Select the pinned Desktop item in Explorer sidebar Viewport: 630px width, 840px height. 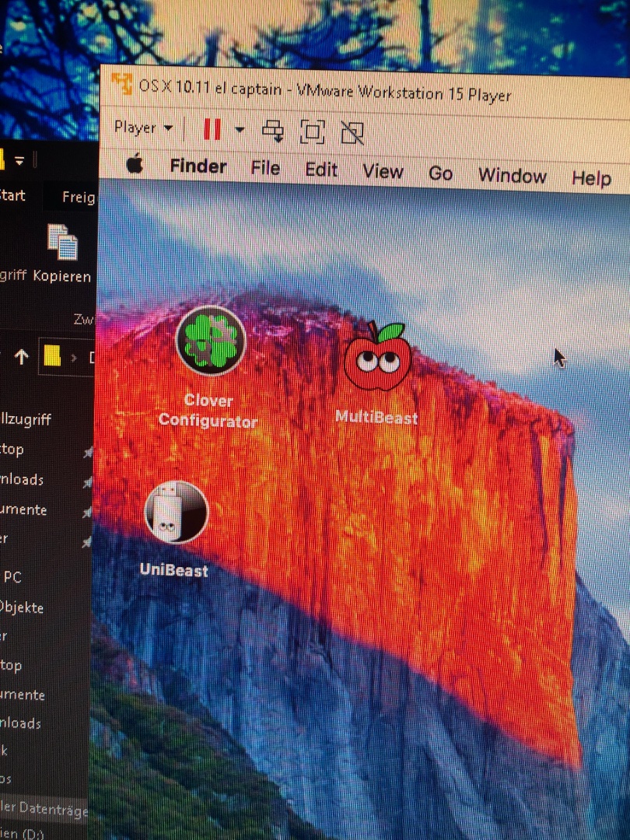point(12,449)
